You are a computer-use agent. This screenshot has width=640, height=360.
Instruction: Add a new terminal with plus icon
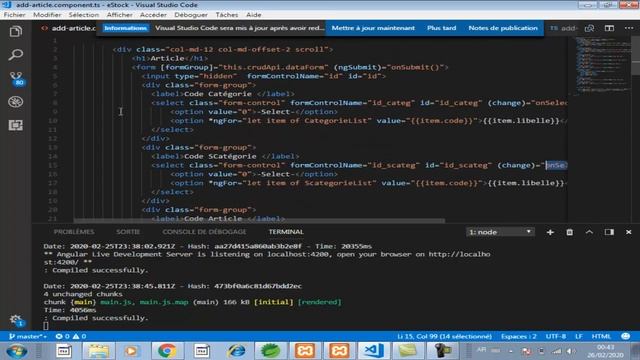(x=550, y=232)
